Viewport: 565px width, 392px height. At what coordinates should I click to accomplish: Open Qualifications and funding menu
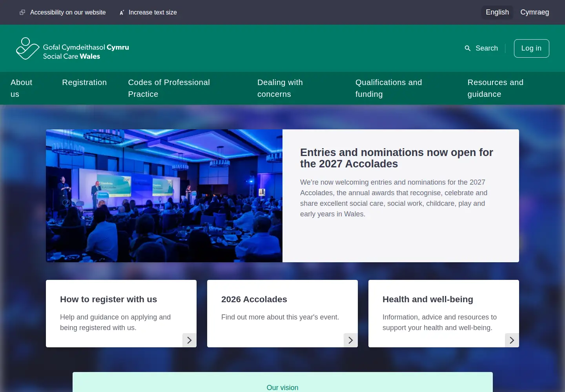tap(388, 88)
